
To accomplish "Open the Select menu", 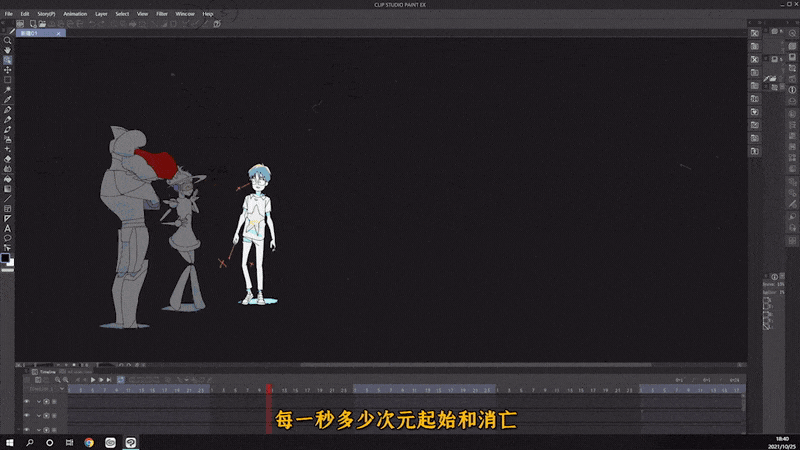I will click(122, 14).
